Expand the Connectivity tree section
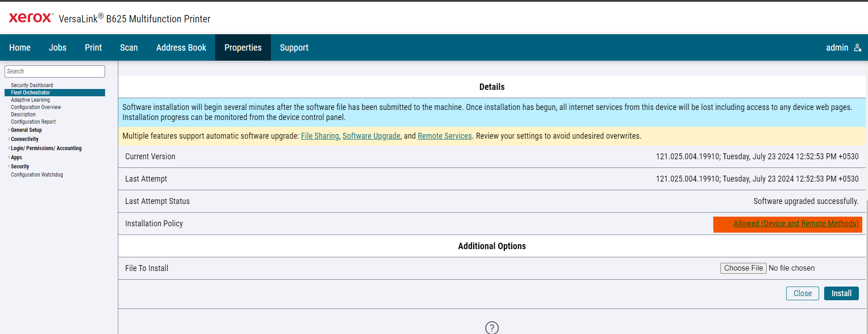 (25, 139)
